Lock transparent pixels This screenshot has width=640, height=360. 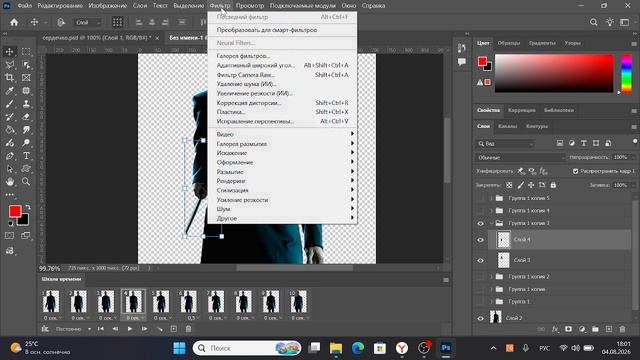point(509,185)
